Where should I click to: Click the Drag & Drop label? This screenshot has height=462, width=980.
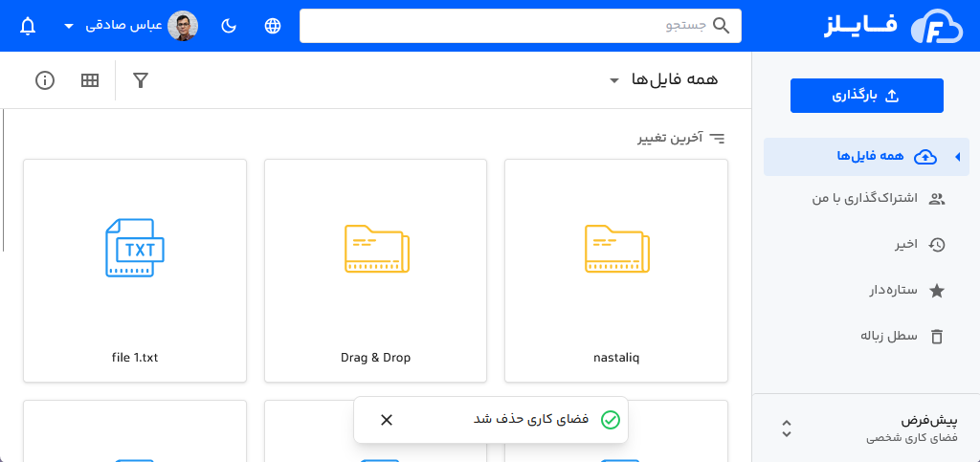375,358
